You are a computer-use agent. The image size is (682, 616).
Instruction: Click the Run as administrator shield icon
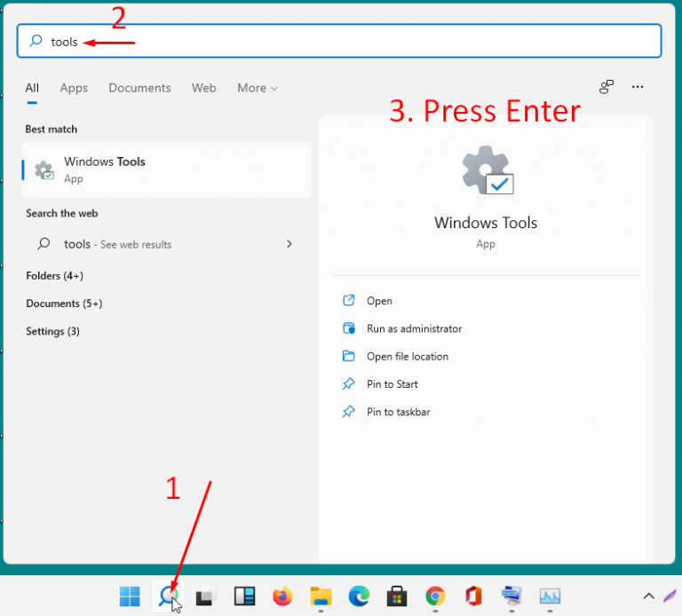pyautogui.click(x=349, y=328)
